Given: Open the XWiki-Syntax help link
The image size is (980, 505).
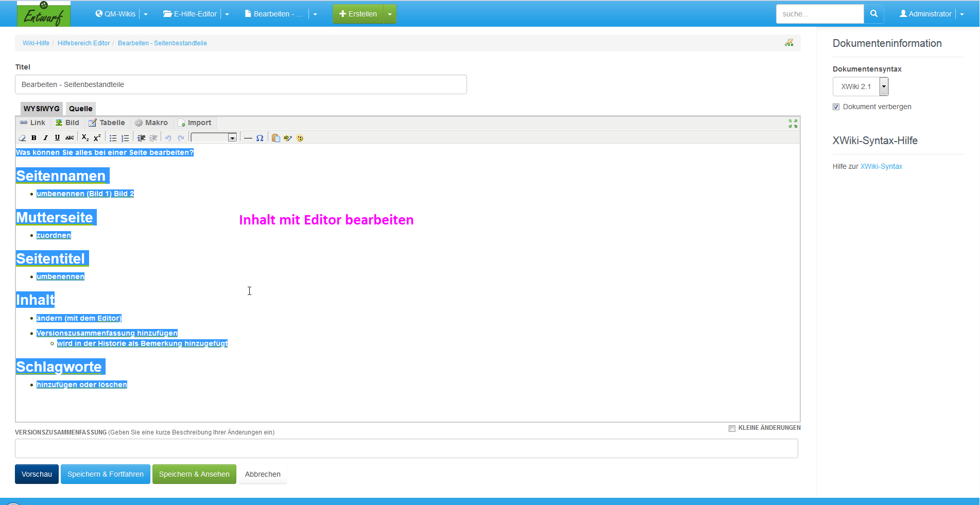Looking at the screenshot, I should (881, 166).
